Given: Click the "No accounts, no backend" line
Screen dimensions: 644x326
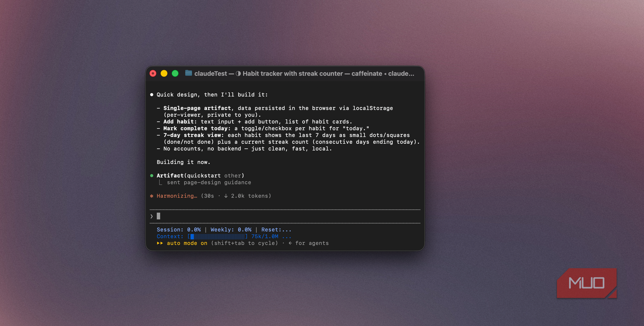Looking at the screenshot, I should pyautogui.click(x=244, y=149).
